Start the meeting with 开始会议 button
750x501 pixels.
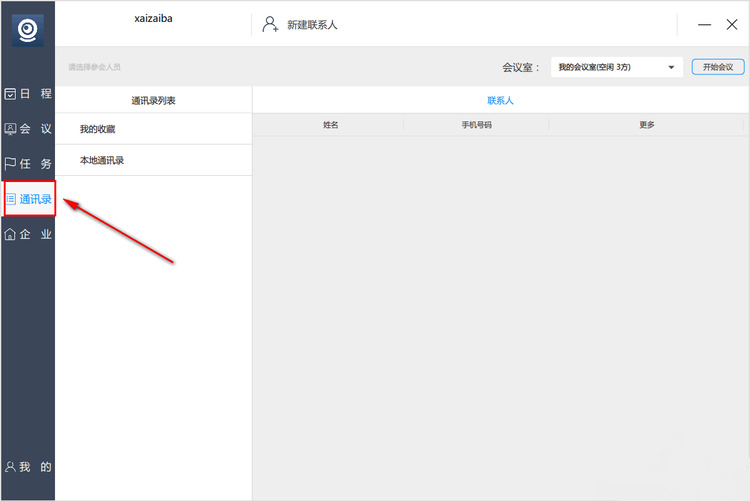pos(718,67)
